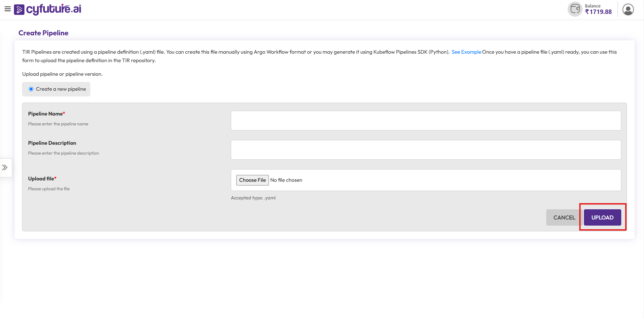Click the cyfuture.ai brand name text
This screenshot has height=318, width=644.
[54, 9]
